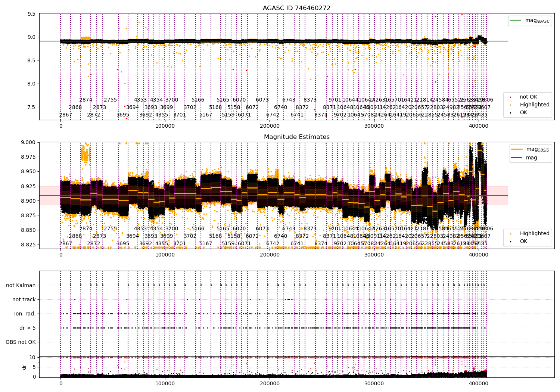Click OBSID label '5167' in the middle plot

tap(206, 243)
